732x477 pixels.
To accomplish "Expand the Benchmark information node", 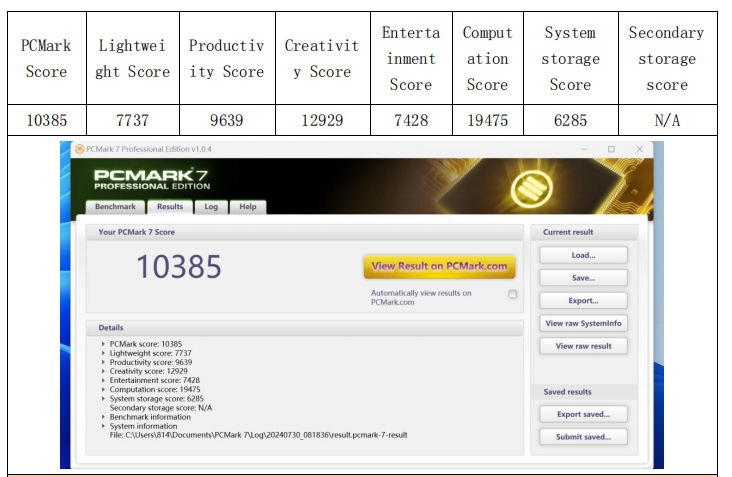I will click(103, 417).
